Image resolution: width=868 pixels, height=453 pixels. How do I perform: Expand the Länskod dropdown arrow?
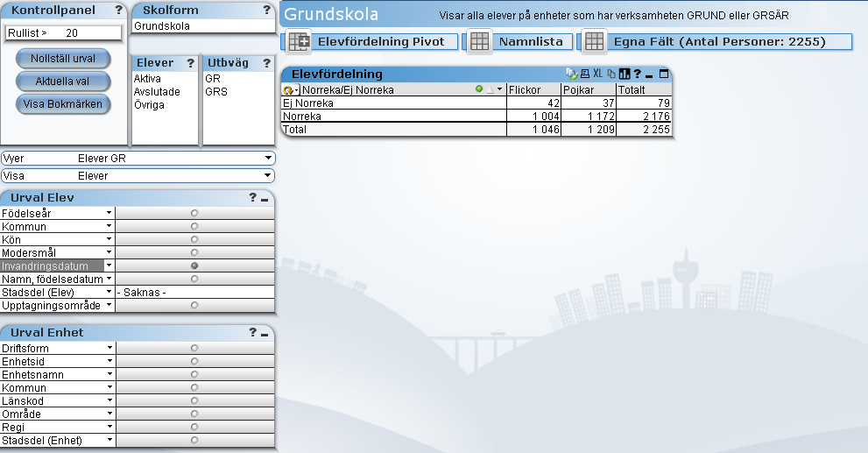tap(109, 400)
